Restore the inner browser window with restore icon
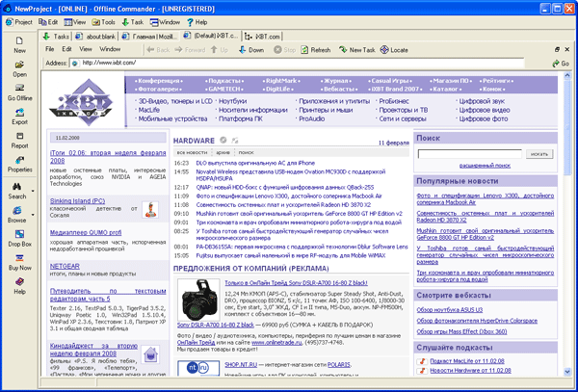Screen dimensions: 578x392 tap(557, 49)
